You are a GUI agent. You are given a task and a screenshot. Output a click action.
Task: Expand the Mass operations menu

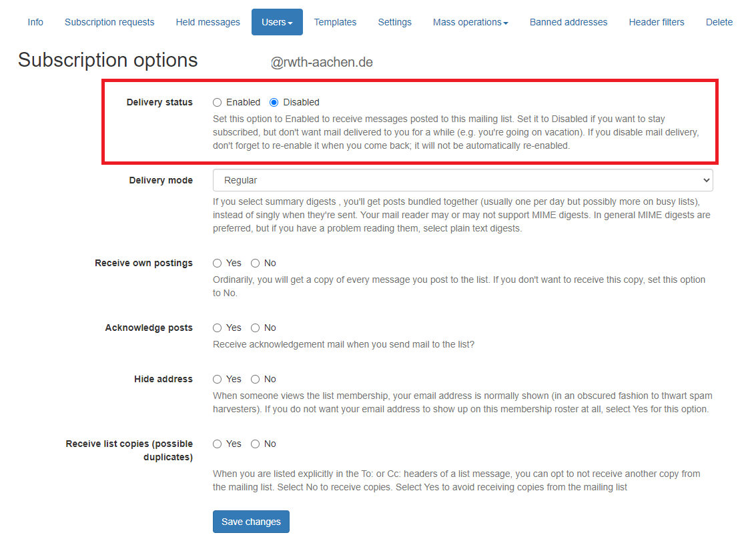tap(470, 22)
